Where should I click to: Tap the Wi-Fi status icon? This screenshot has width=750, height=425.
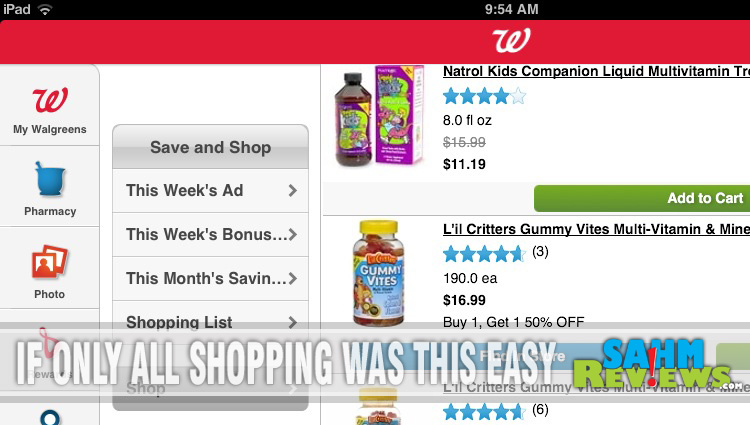coord(45,10)
